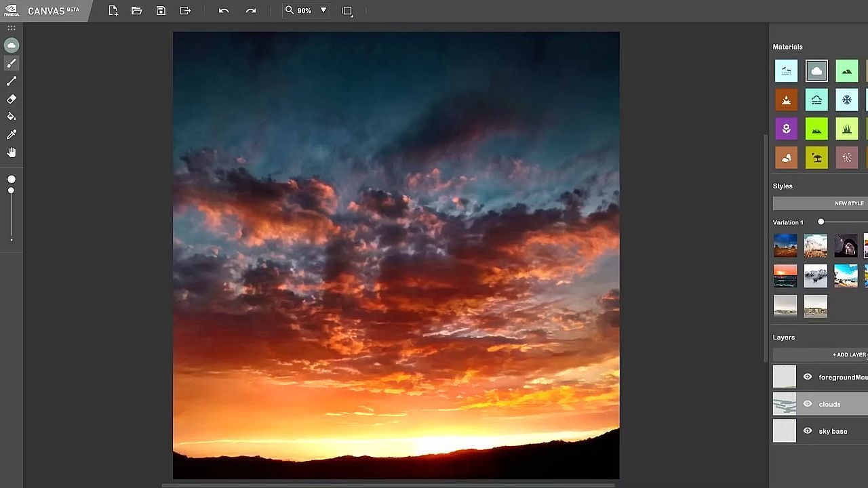Image resolution: width=868 pixels, height=488 pixels.
Task: Click the sunset sky painting canvas
Action: 396,256
